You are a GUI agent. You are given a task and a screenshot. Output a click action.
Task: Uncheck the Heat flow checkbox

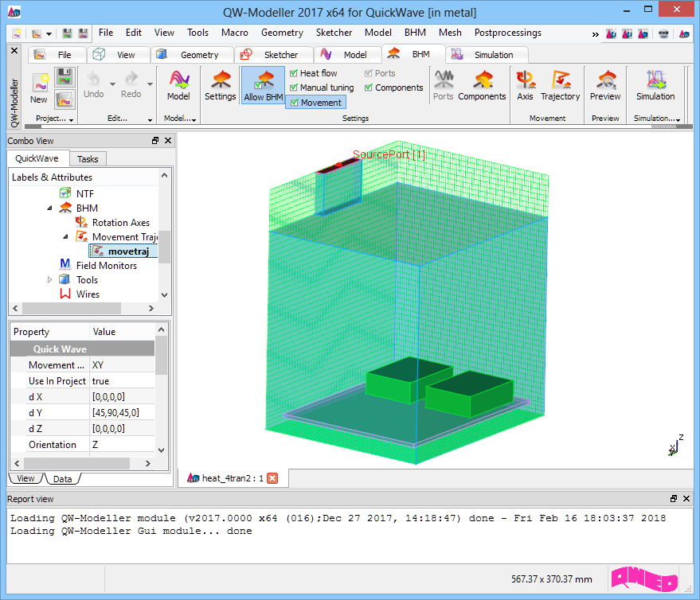click(x=294, y=73)
